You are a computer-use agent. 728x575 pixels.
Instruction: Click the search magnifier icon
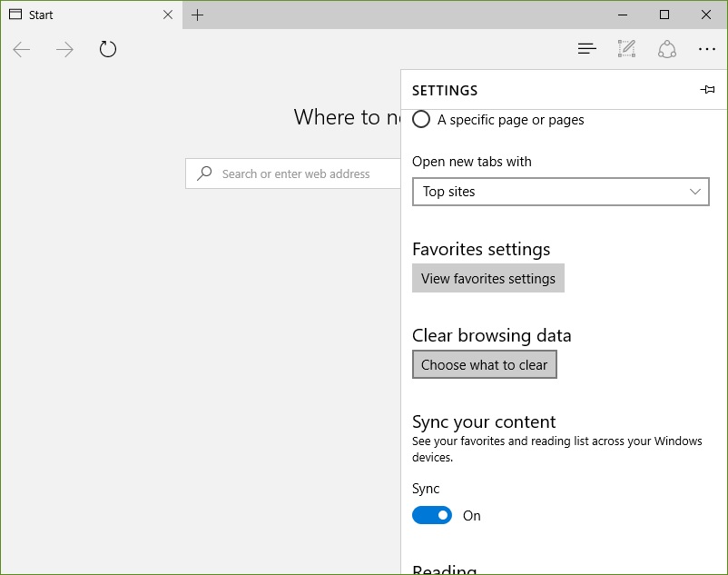(x=204, y=173)
